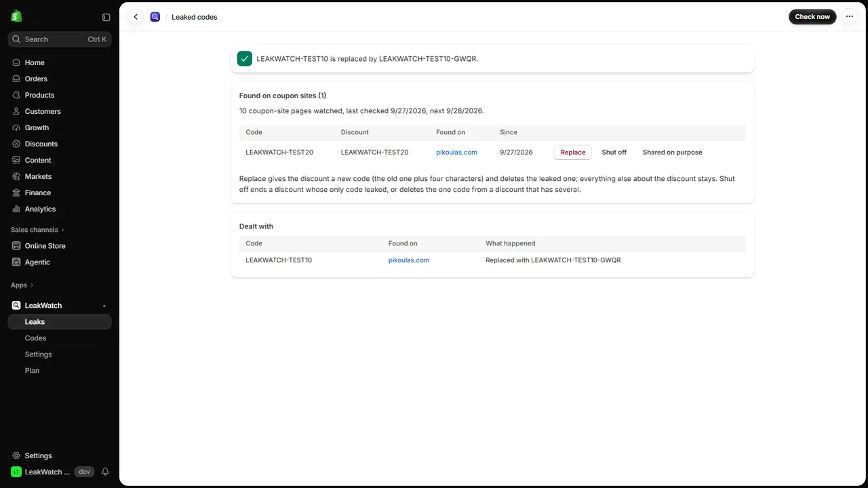Click the LEAKWATCH-TEST10 code cell
The image size is (868, 488).
(x=279, y=260)
